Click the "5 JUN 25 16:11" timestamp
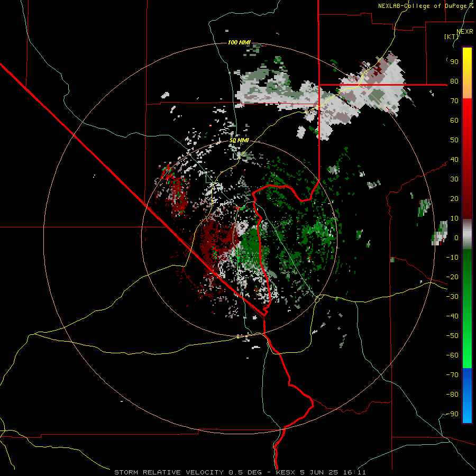Image resolution: width=476 pixels, height=476 pixels. pos(333,472)
